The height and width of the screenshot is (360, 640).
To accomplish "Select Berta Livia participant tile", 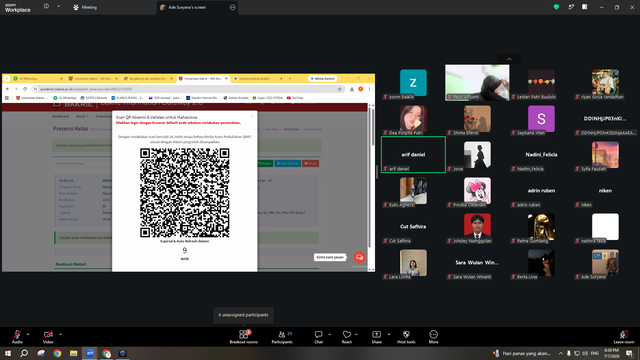I will (x=541, y=262).
